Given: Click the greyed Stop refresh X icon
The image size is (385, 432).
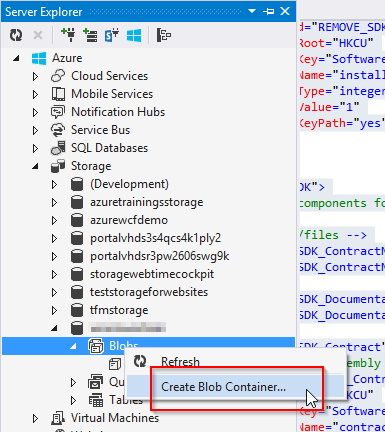Looking at the screenshot, I should pyautogui.click(x=38, y=35).
